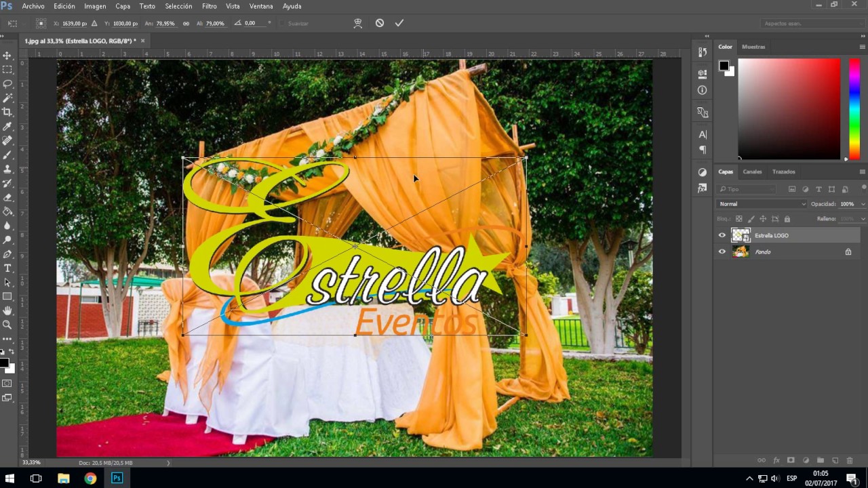
Task: Select the Magic Wand tool
Action: 7,98
